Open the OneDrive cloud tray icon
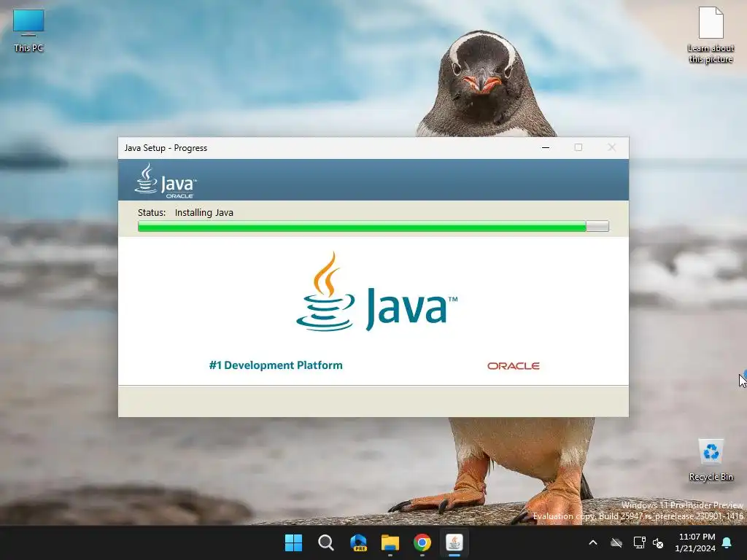The image size is (747, 560). [616, 542]
